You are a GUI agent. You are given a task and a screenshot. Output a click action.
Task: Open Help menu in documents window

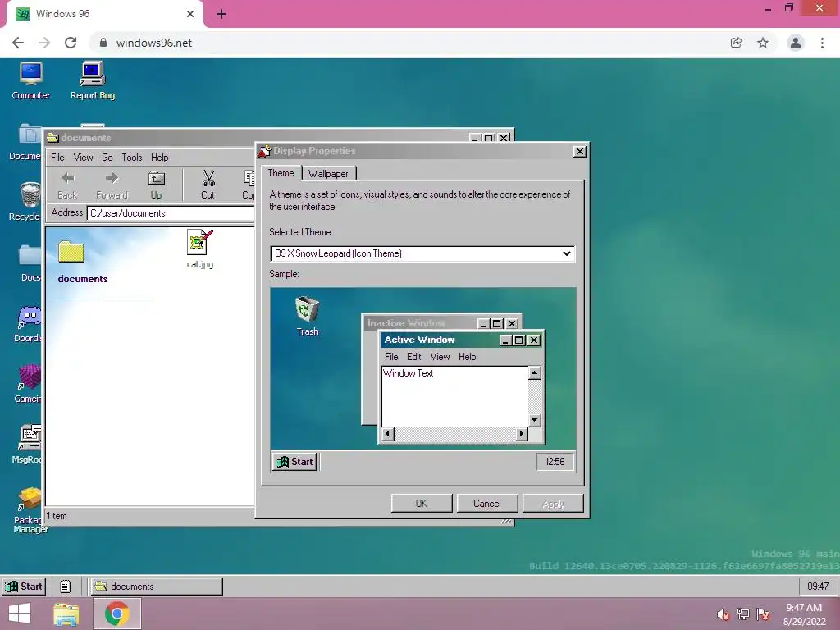tap(160, 157)
